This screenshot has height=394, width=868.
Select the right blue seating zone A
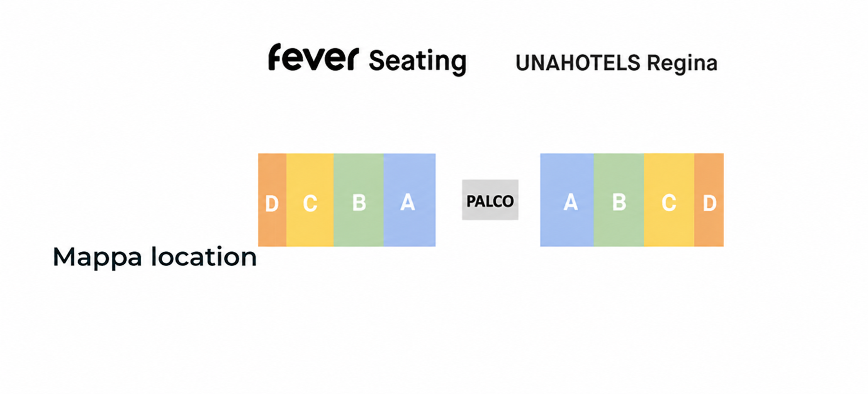pos(567,200)
